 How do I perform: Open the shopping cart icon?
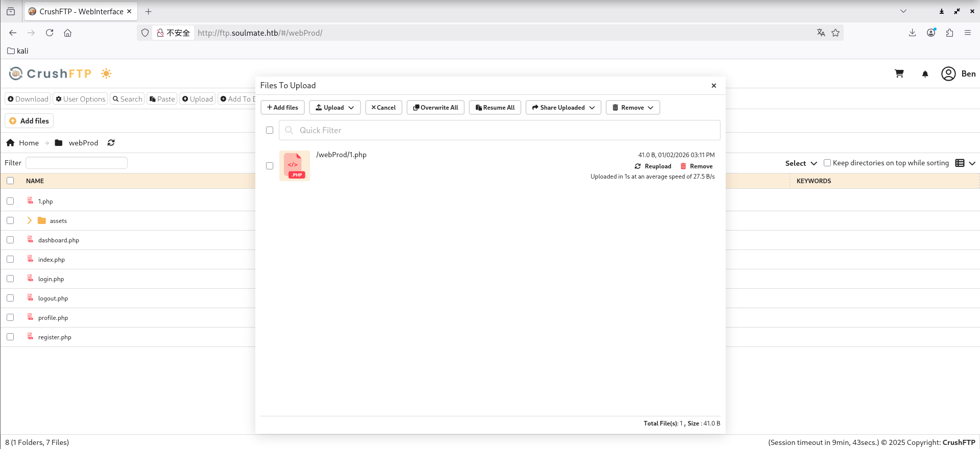point(899,74)
